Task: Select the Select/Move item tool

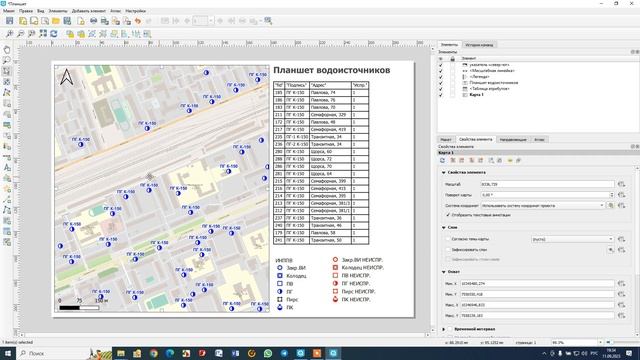Action: pos(7,71)
